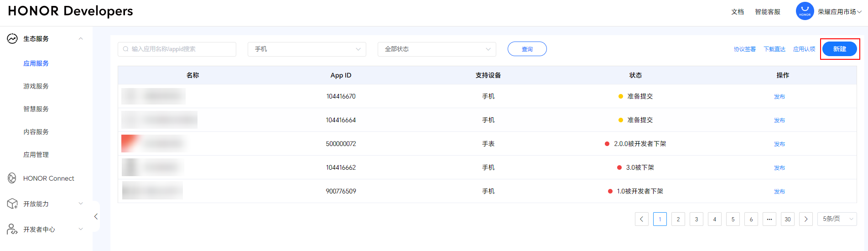Go to next page using right arrow

[x=806, y=220]
